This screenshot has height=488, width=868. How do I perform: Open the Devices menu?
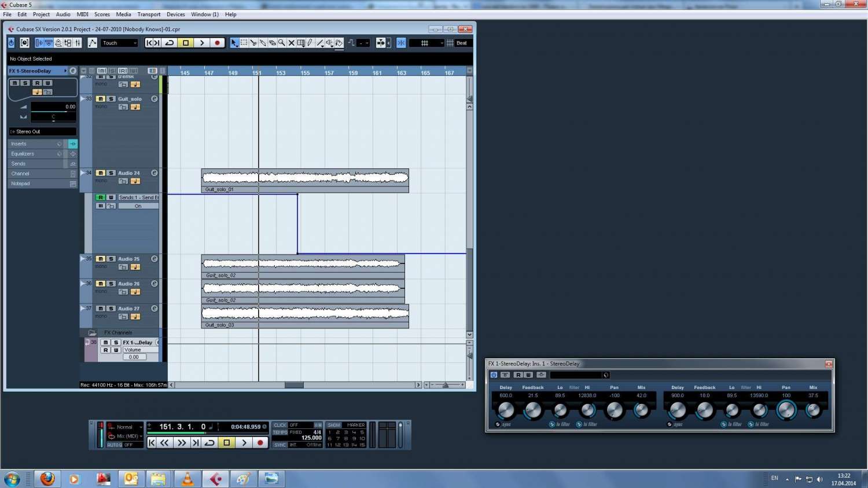click(x=175, y=14)
